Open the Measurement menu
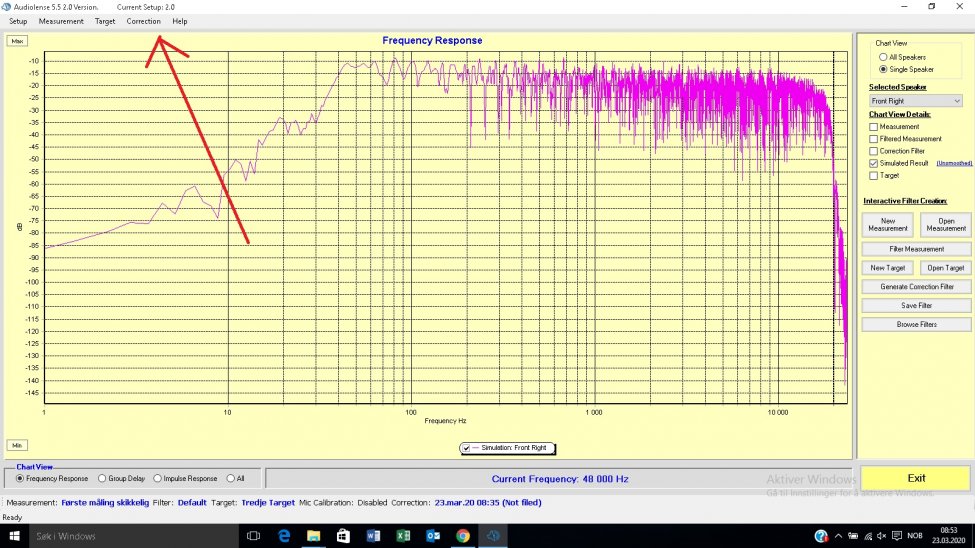This screenshot has height=548, width=975. [61, 21]
